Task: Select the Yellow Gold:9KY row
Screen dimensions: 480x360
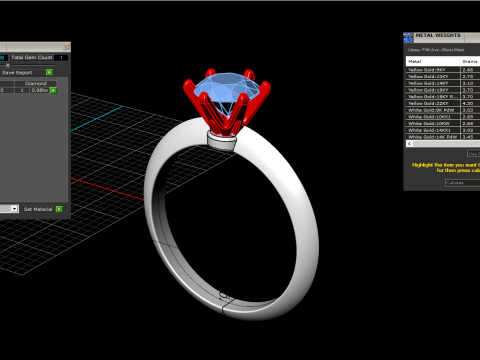Action: click(443, 70)
